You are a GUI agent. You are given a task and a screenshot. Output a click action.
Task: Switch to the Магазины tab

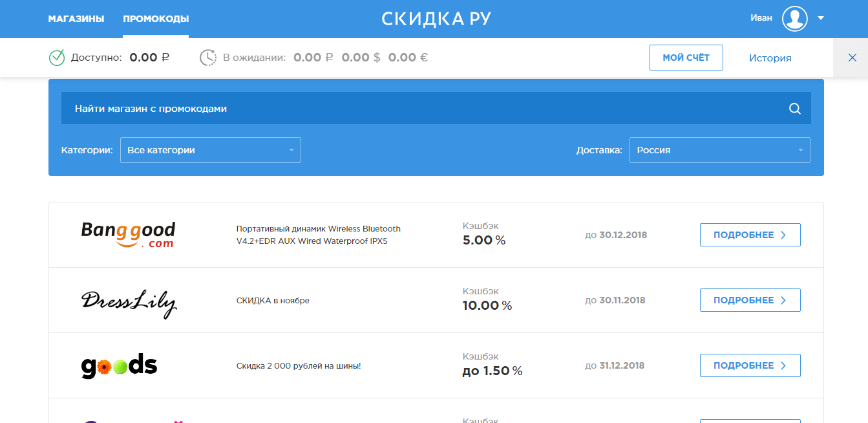[76, 19]
